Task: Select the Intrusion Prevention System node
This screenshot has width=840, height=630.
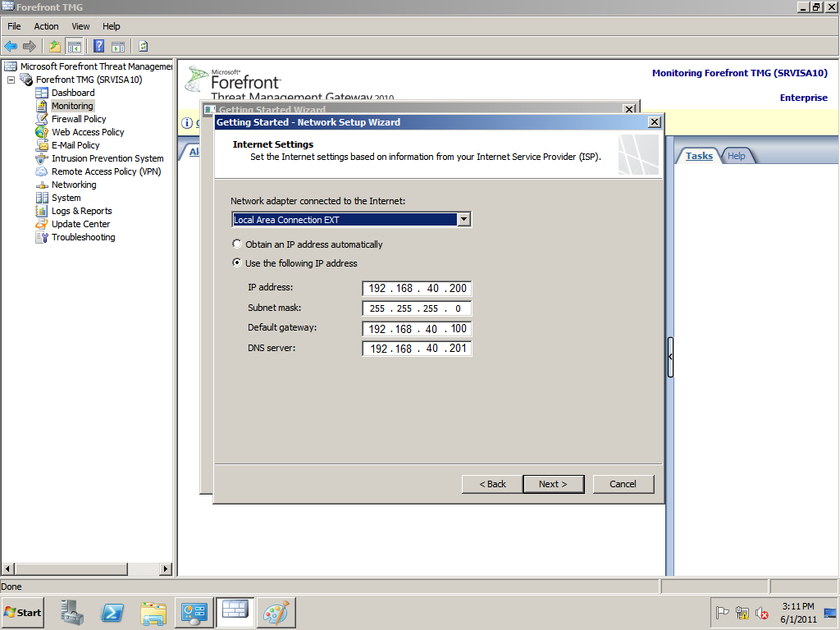Action: click(x=107, y=158)
